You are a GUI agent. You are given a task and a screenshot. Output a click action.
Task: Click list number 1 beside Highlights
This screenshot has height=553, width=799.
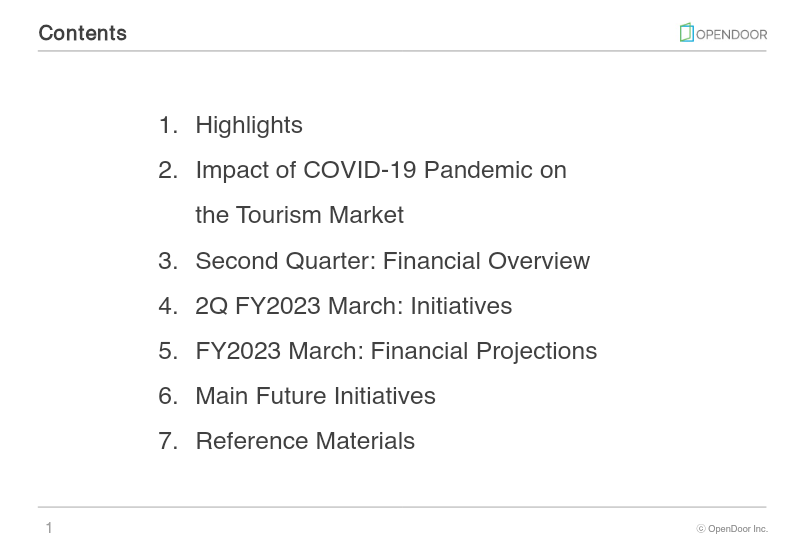point(167,125)
